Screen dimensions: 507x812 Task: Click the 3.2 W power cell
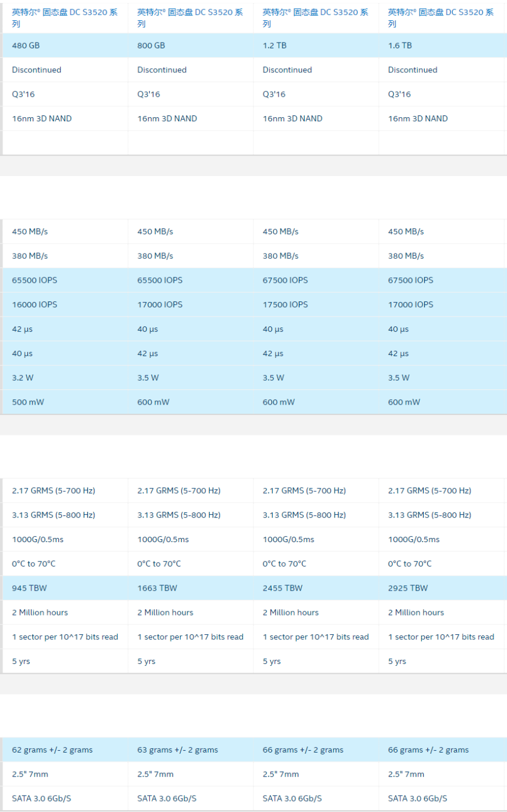point(65,378)
